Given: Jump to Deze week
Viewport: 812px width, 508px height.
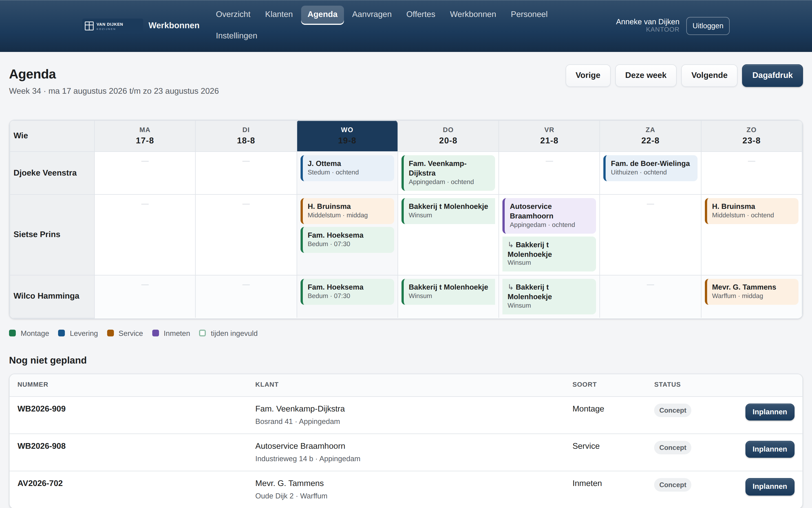Looking at the screenshot, I should [x=646, y=75].
